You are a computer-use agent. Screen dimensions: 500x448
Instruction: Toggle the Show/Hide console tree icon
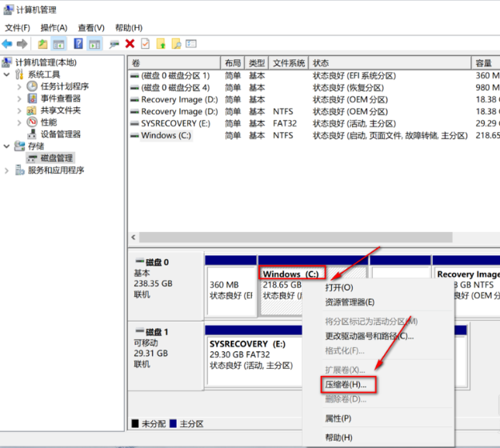click(x=58, y=44)
